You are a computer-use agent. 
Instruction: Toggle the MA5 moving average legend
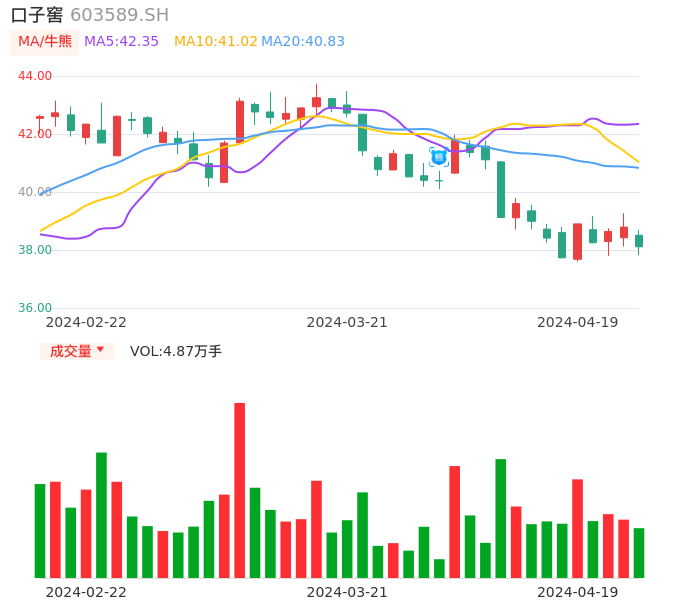pos(121,42)
